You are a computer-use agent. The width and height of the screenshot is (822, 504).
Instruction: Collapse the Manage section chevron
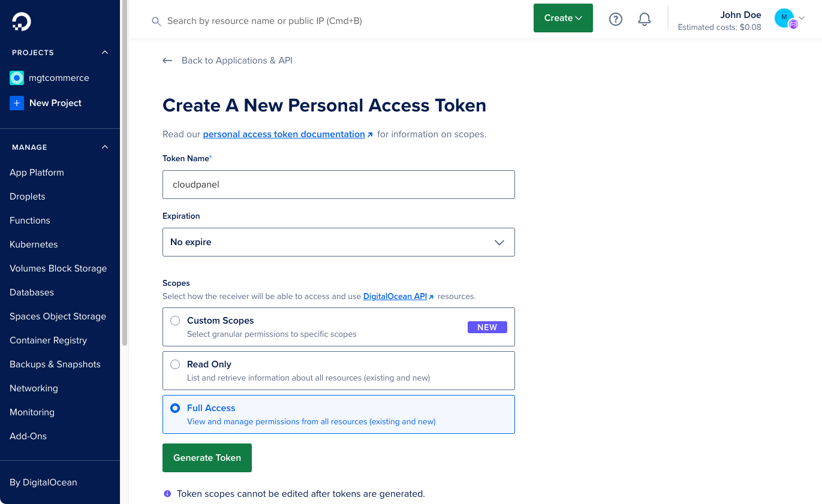click(x=105, y=147)
